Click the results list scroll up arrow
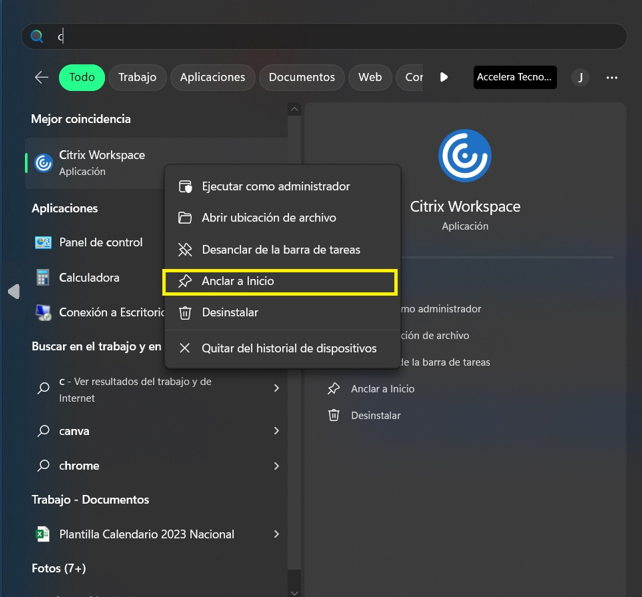 pyautogui.click(x=294, y=109)
